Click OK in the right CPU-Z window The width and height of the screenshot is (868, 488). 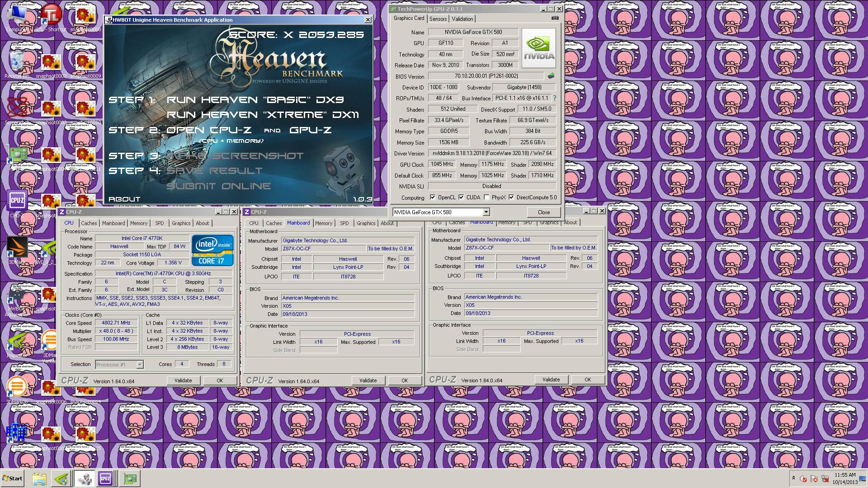(588, 380)
